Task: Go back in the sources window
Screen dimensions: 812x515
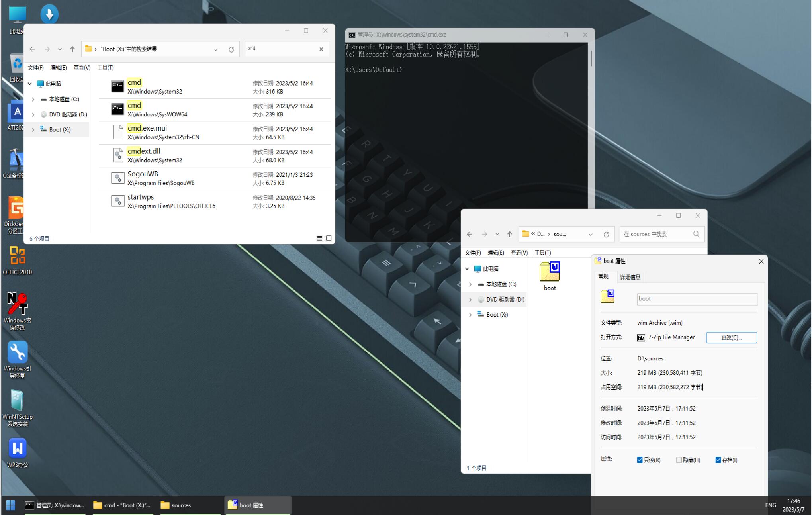Action: (470, 234)
